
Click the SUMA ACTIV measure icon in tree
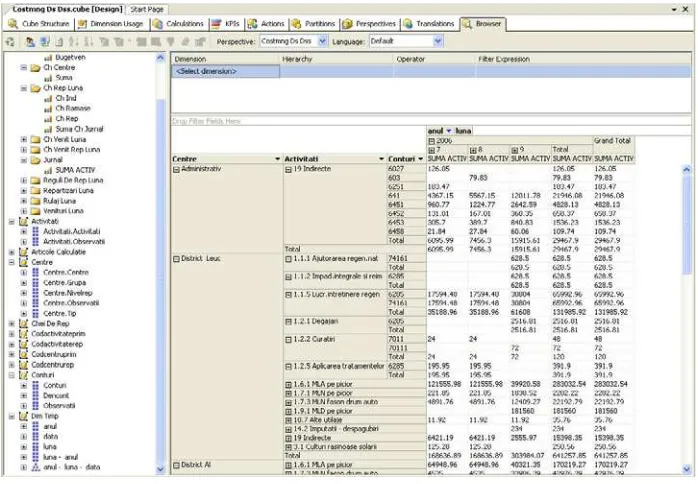coord(48,170)
